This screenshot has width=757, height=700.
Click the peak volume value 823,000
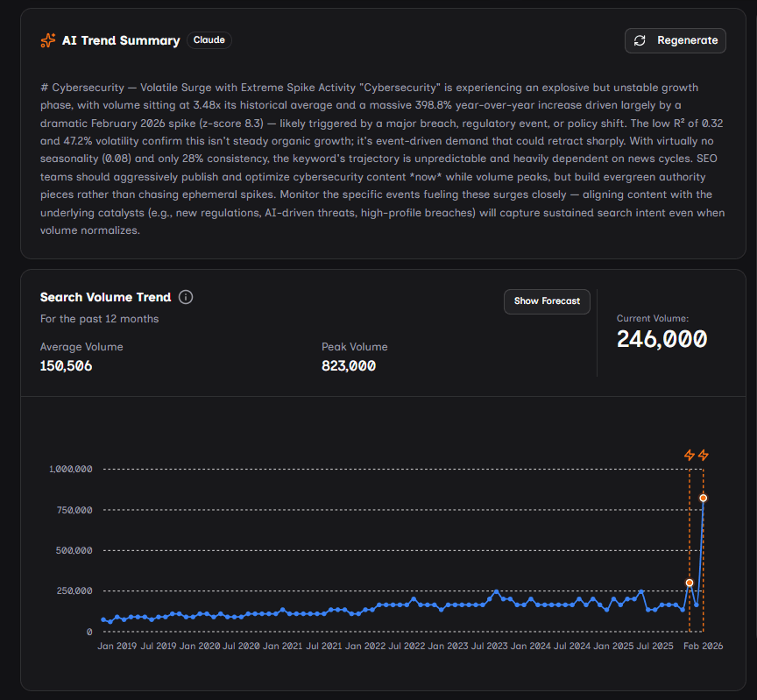tap(349, 366)
